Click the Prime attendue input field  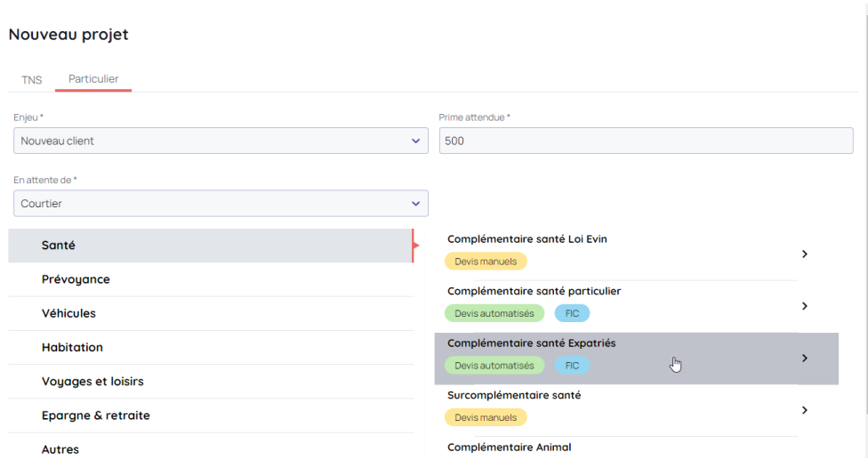(x=646, y=141)
